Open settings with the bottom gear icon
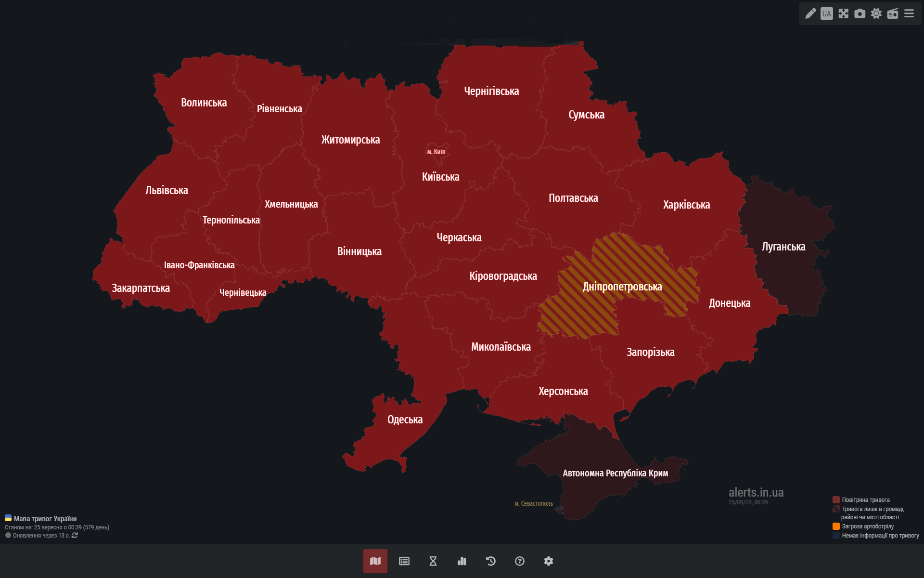The height and width of the screenshot is (578, 924). click(x=549, y=561)
